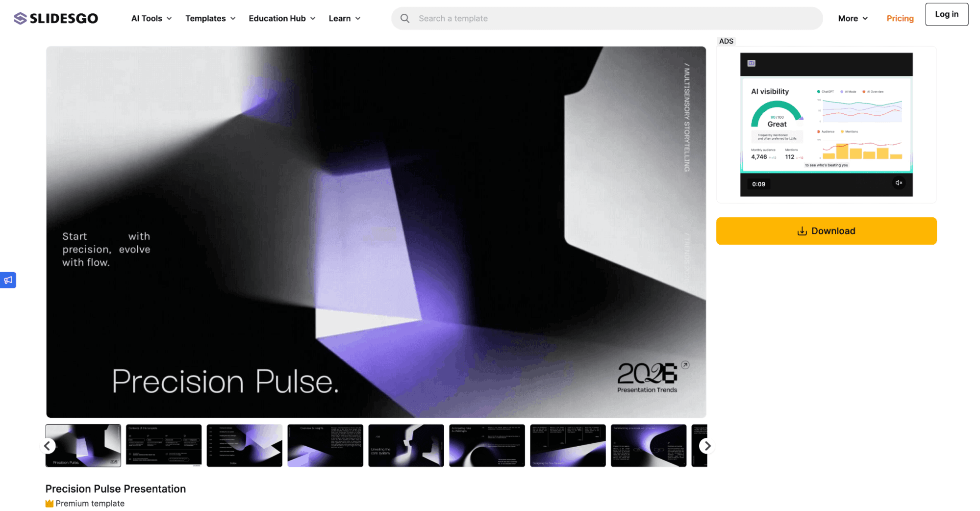Download the Precision Pulse template
This screenshot has height=511, width=980.
point(826,231)
